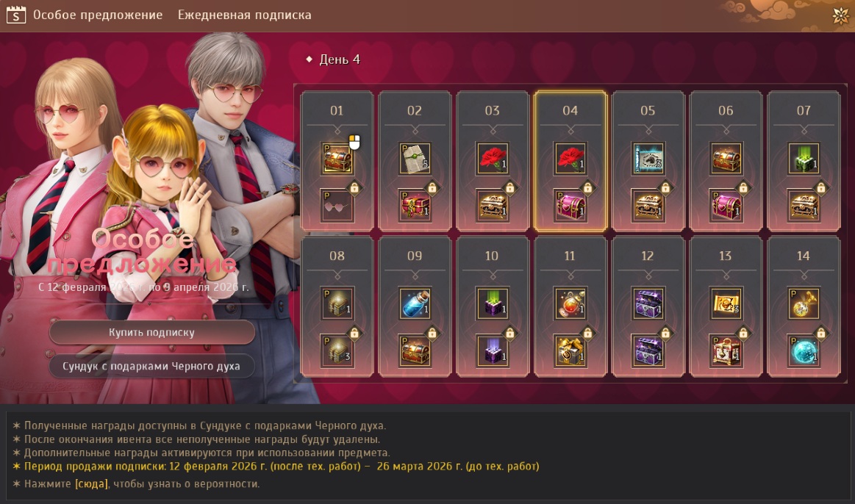
Task: Click the golden ticket reward on Day 13
Action: [726, 303]
